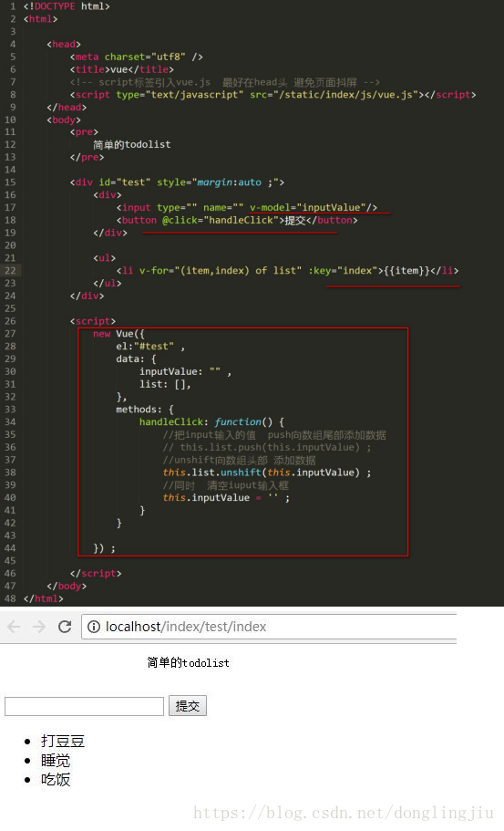504x831 pixels.
Task: Click the localhost/index/test/index address bar
Action: (x=269, y=627)
